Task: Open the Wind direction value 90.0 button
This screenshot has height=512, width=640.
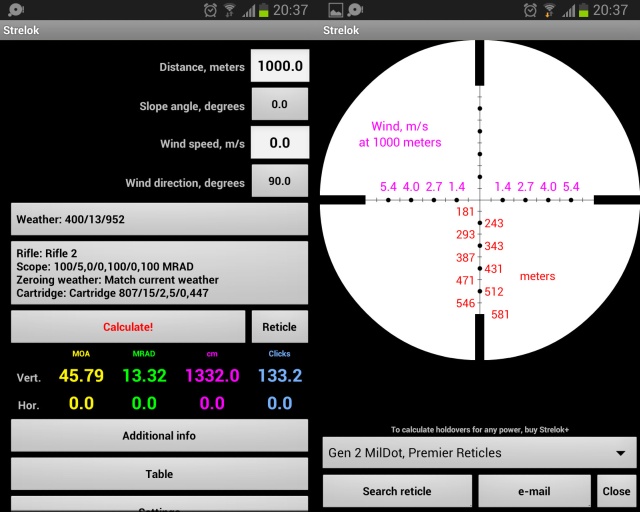Action: pos(280,181)
